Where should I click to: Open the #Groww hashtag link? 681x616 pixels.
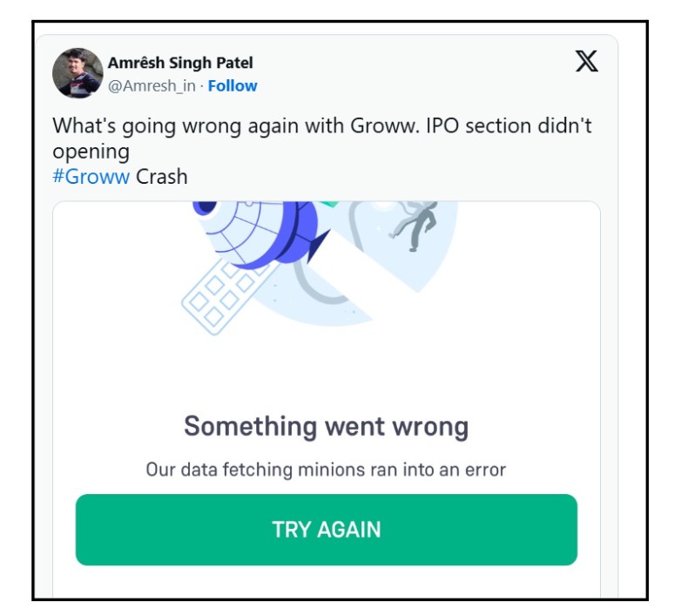(x=91, y=176)
